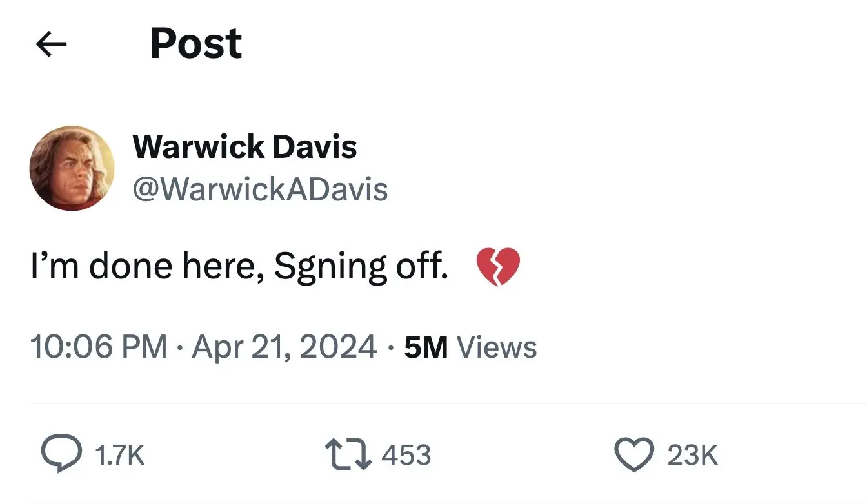Open the @WarwickADavis handle link
Viewport: 867px width, 504px height.
[x=260, y=189]
